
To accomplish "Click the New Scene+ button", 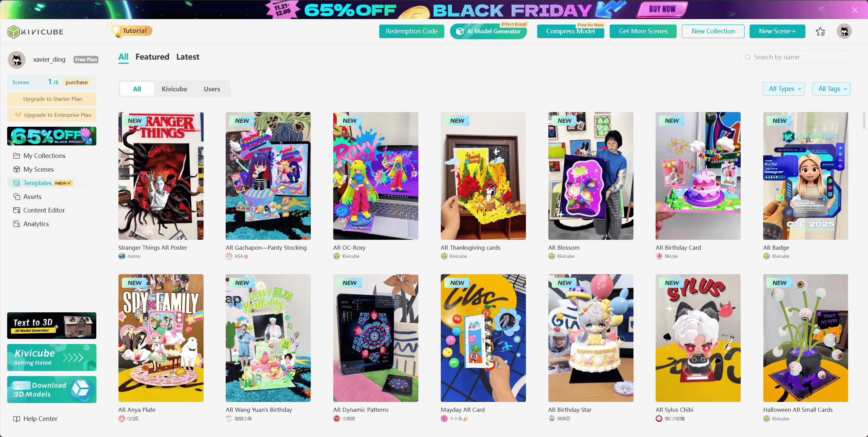I will coord(777,31).
